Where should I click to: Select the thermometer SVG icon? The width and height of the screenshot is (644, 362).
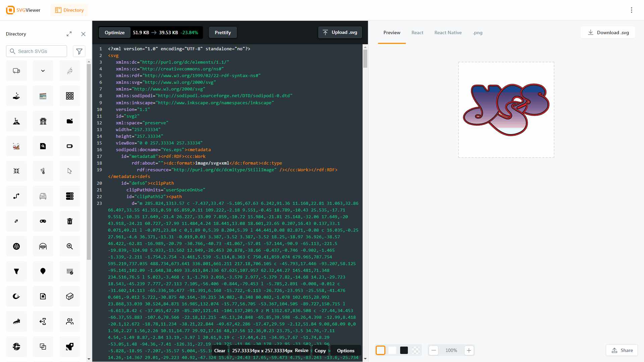click(x=43, y=171)
